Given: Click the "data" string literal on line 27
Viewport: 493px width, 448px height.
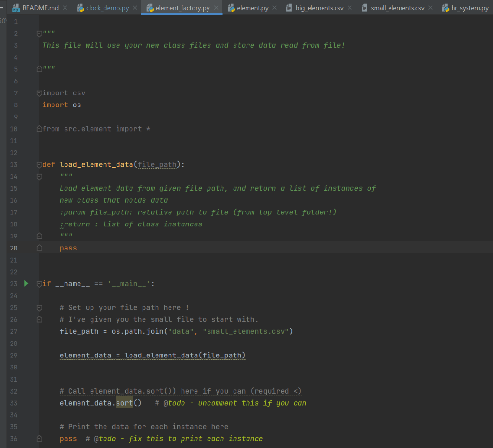Looking at the screenshot, I should [181, 331].
